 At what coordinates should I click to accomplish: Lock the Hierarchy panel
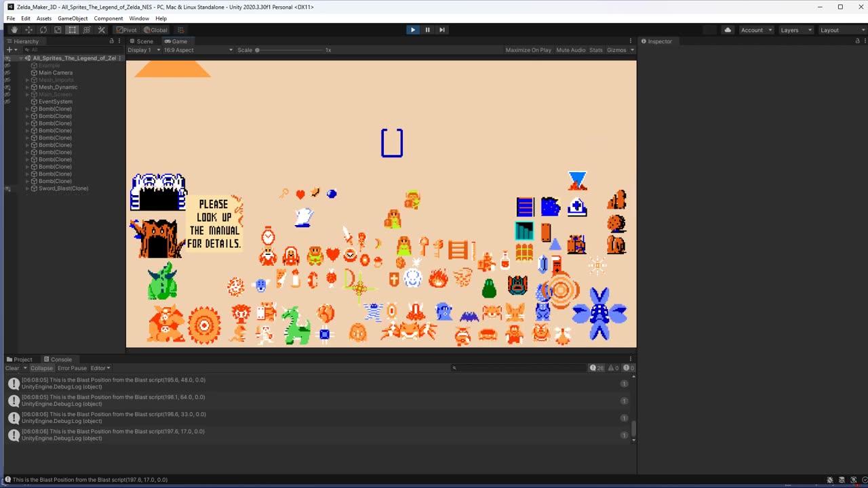pyautogui.click(x=112, y=41)
